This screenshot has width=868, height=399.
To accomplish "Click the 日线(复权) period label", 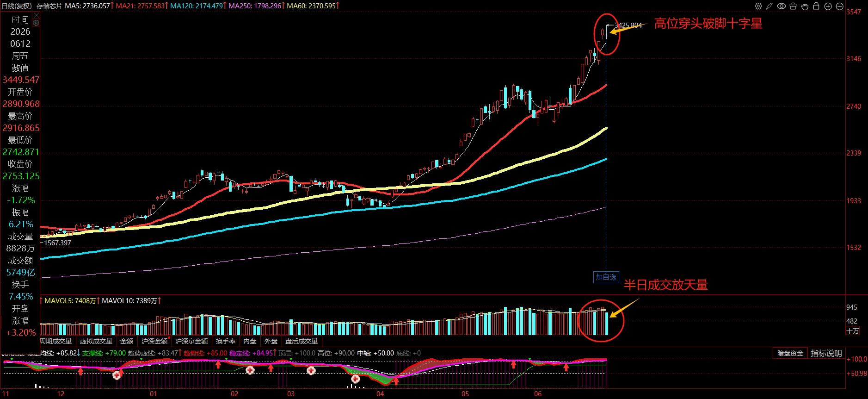I will tap(17, 6).
